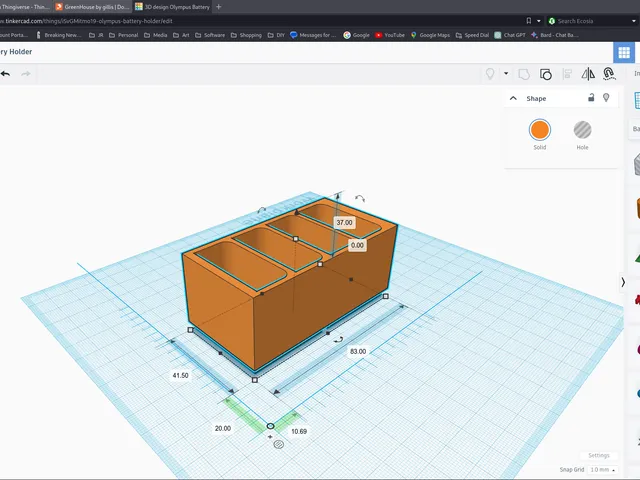Click the Ungroup shapes icon

[546, 74]
